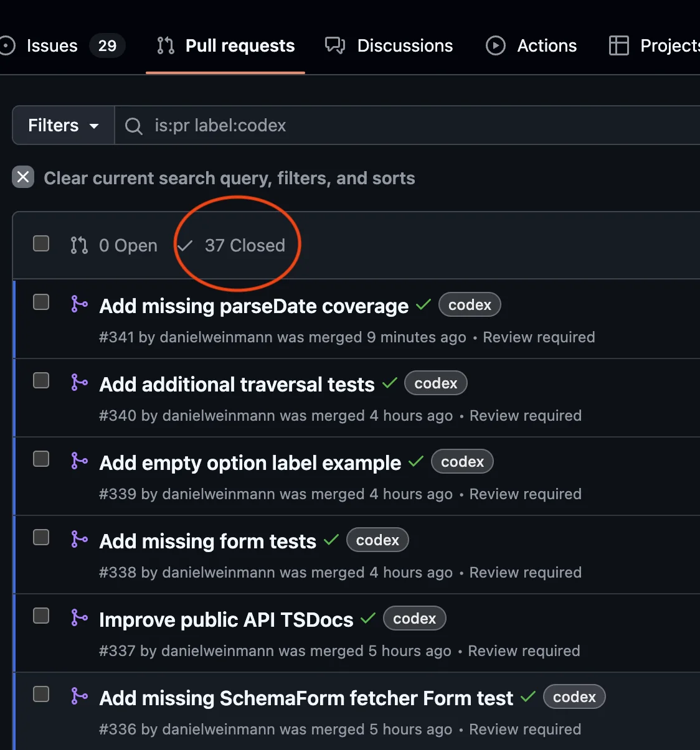The width and height of the screenshot is (700, 750).
Task: Click the merged icon beside Add additional traversal tests
Action: (79, 382)
